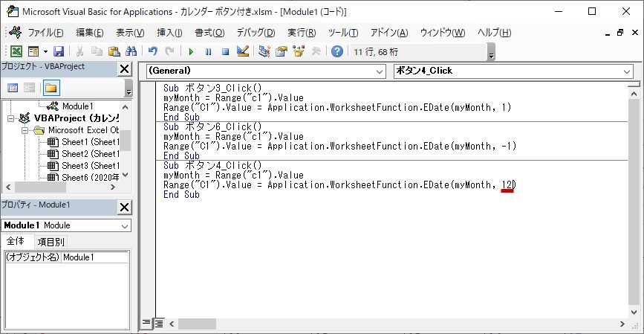The width and height of the screenshot is (644, 334).
Task: Save the workbook with the floppy icon
Action: pyautogui.click(x=59, y=51)
